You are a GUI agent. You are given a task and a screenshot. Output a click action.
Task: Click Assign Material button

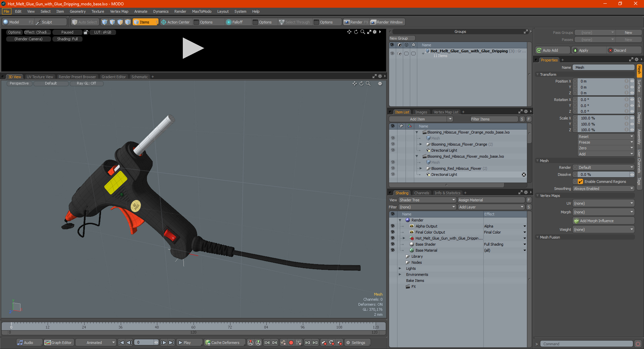[x=491, y=200]
